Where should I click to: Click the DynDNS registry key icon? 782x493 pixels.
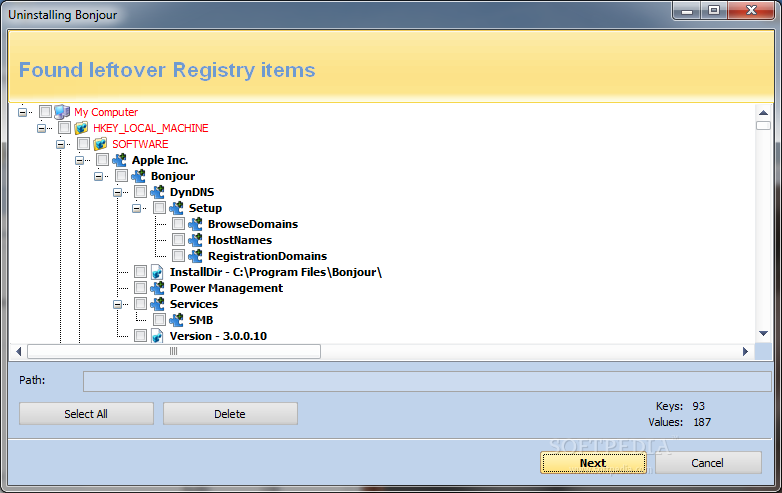click(157, 192)
